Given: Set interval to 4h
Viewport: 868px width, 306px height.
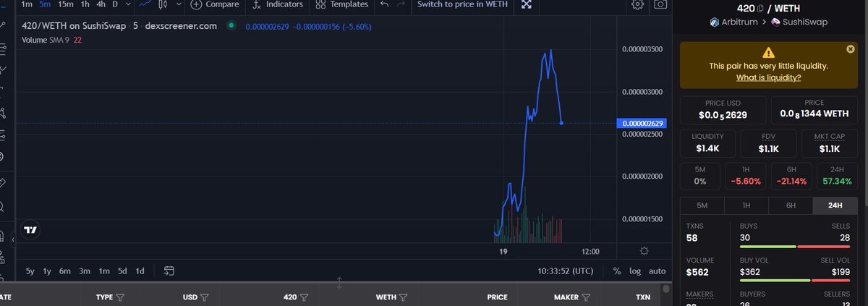Looking at the screenshot, I should (101, 4).
